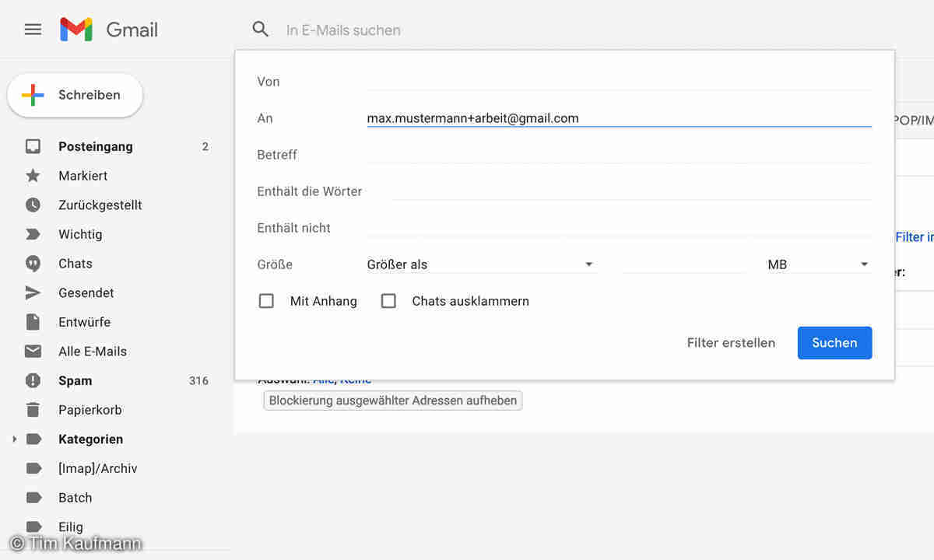The width and height of the screenshot is (934, 560).
Task: Click the Papierkorb trash icon
Action: coord(33,410)
